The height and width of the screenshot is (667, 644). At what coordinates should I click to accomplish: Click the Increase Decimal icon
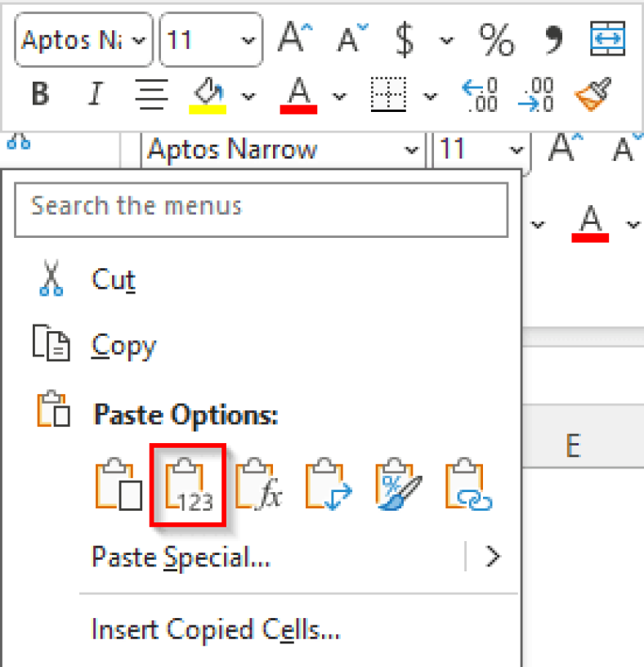[x=479, y=95]
